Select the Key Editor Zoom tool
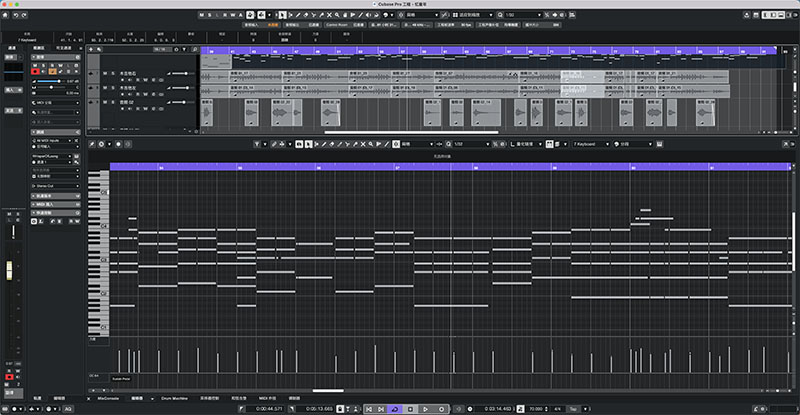Screen dimensions: 800x415 pos(371,144)
